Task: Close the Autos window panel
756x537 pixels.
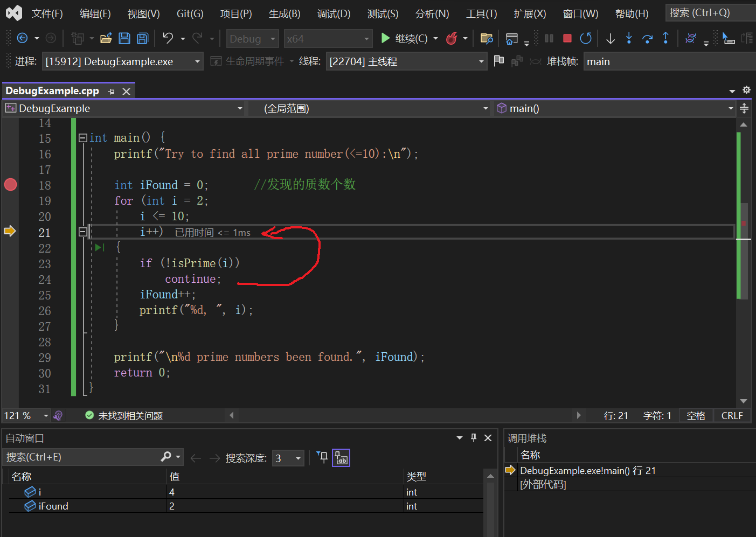Action: (488, 438)
